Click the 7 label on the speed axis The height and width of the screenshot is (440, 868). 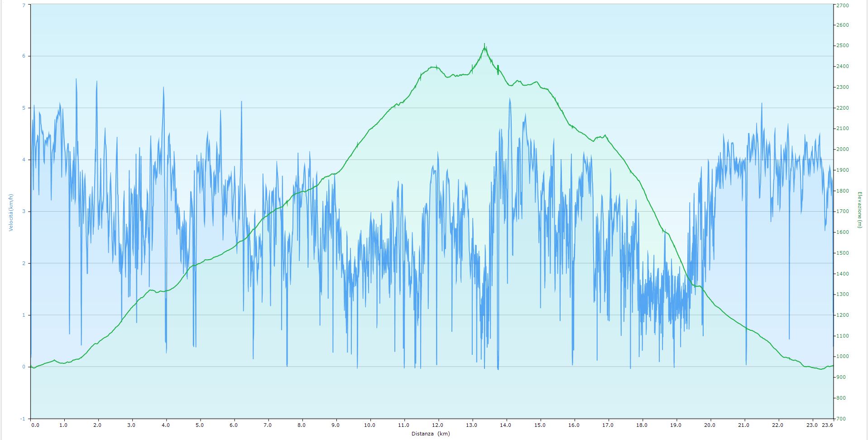(24, 5)
